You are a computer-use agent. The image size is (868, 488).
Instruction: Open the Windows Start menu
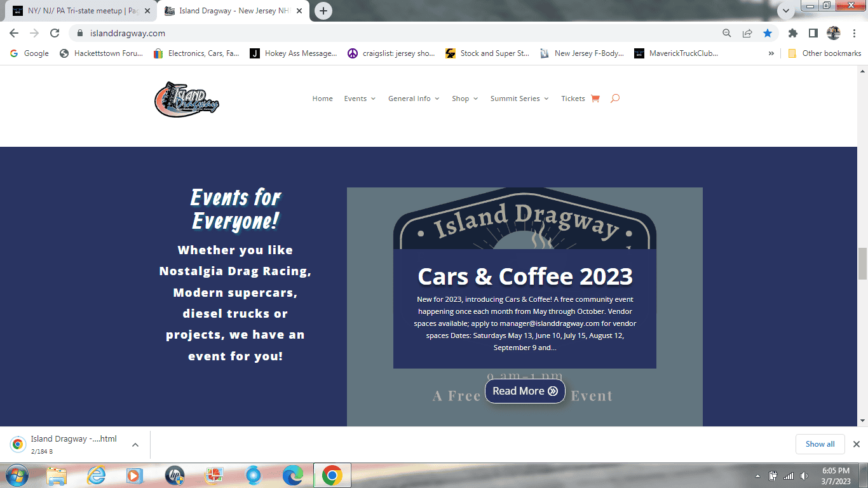(x=17, y=475)
